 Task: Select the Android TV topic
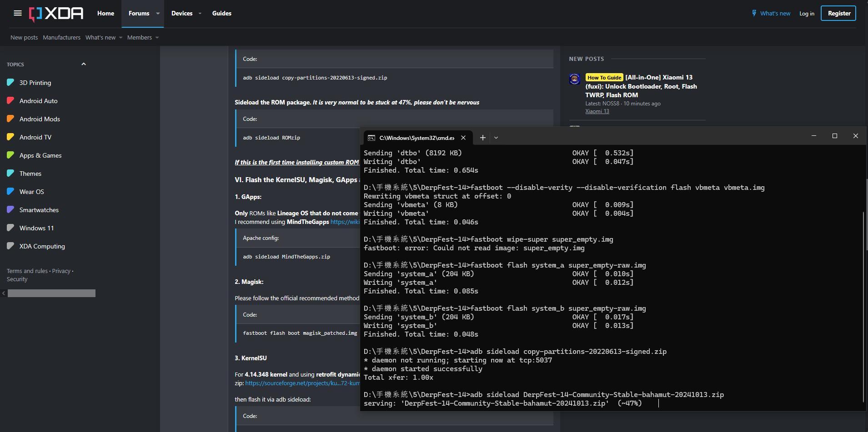coord(35,137)
